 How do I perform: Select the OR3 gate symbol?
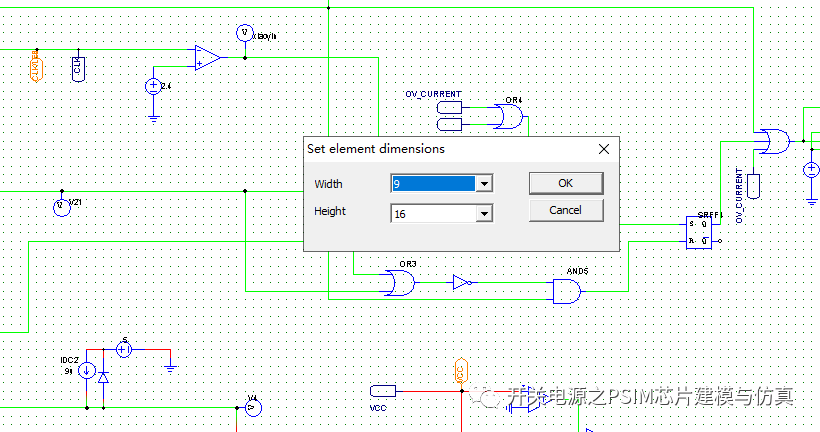(400, 283)
